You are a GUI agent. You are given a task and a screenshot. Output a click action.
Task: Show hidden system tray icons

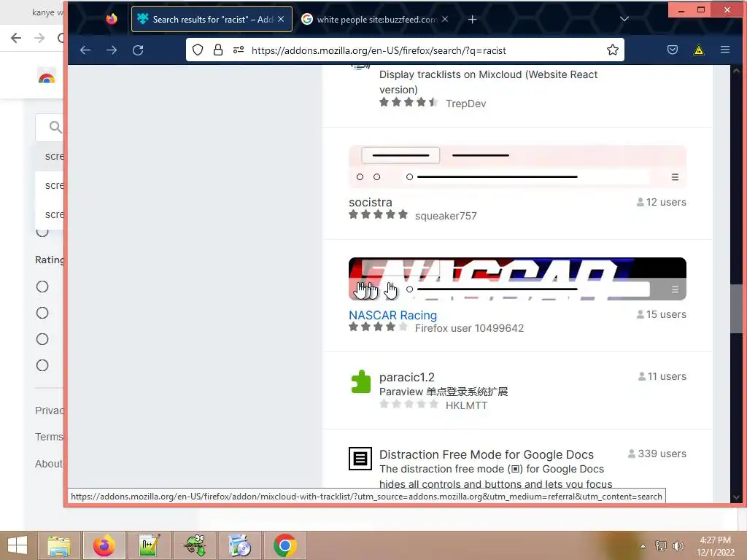[x=643, y=545]
